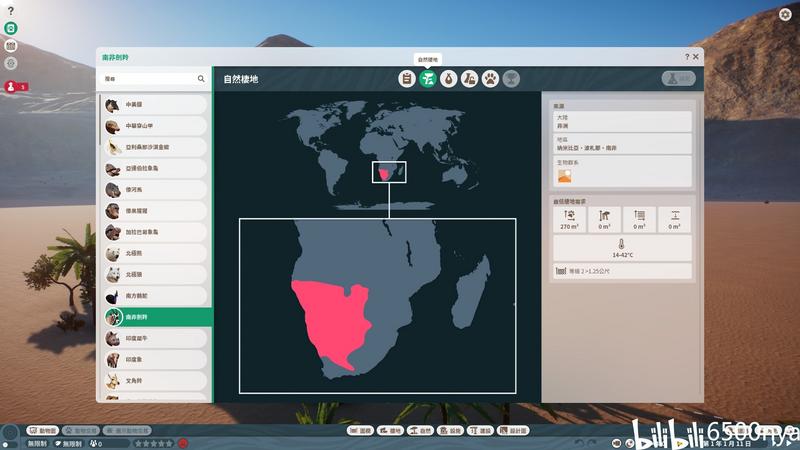
Task: Click the undo arrow in bottom bar
Action: click(579, 443)
